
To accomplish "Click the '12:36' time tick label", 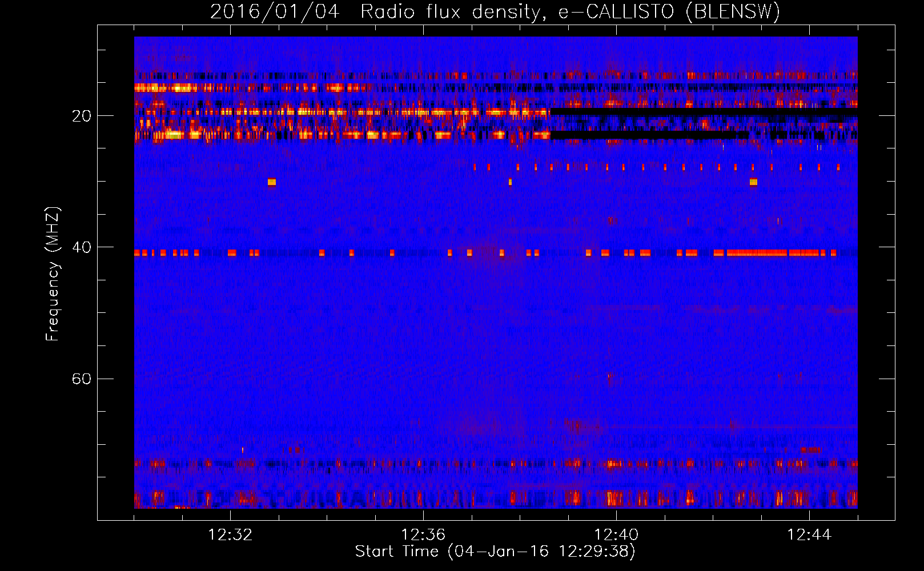I will (423, 535).
